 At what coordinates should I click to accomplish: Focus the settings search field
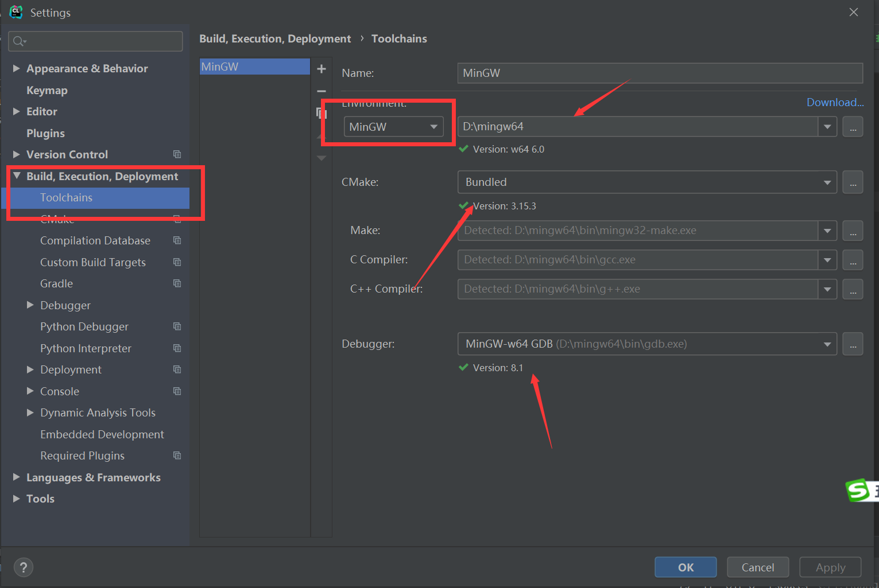95,41
